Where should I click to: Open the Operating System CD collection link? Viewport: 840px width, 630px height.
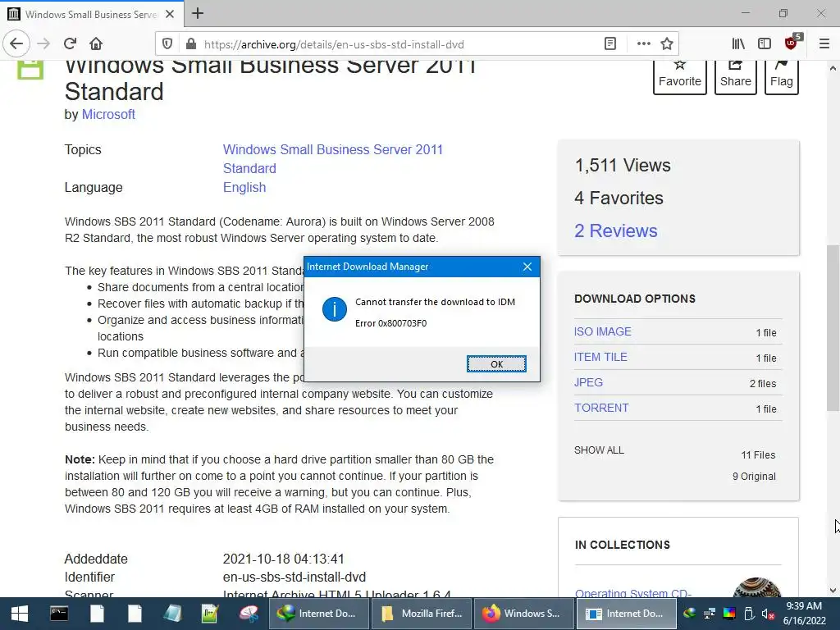(633, 593)
